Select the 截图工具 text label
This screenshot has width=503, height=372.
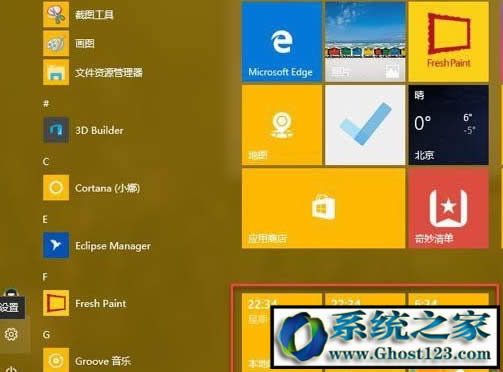coord(94,15)
